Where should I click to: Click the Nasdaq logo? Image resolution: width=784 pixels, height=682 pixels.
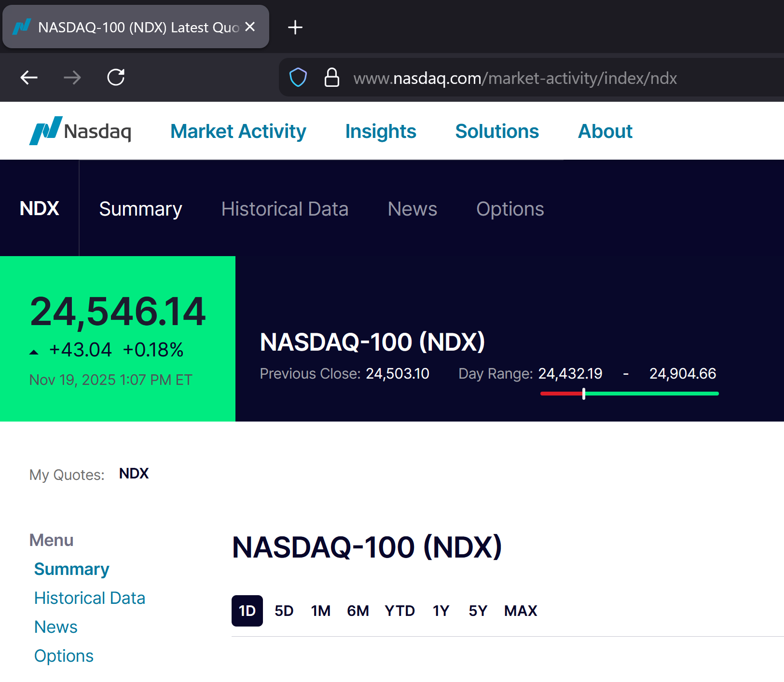point(80,131)
